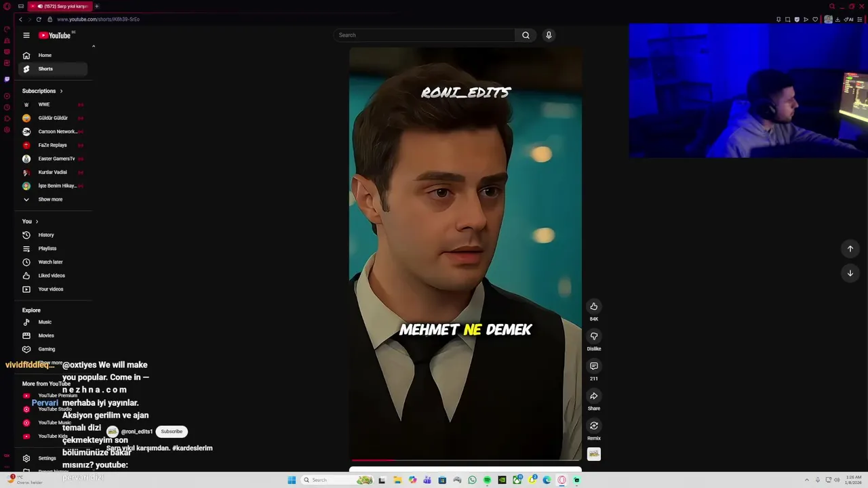Navigate back in the browser
This screenshot has height=488, width=868.
click(20, 19)
